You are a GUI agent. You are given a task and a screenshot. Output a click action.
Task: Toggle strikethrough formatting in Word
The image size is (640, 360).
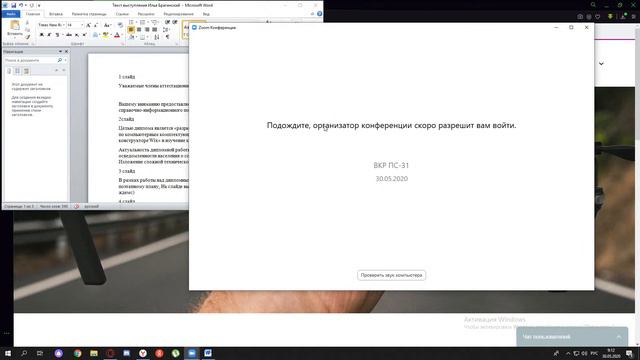pyautogui.click(x=69, y=35)
